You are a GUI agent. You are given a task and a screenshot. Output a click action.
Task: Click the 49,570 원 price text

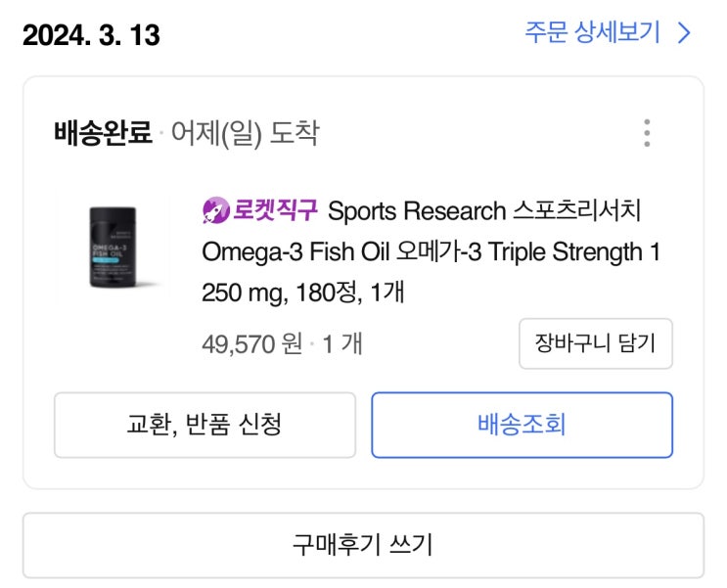[x=251, y=344]
